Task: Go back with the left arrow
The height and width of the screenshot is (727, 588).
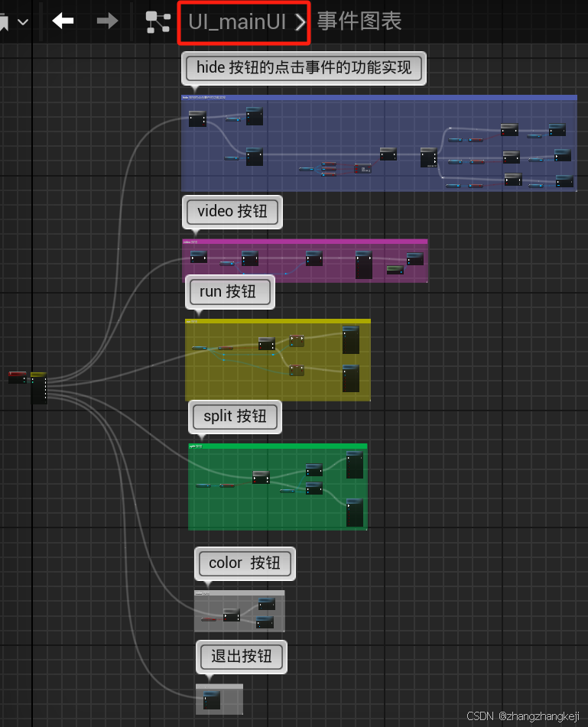Action: tap(63, 21)
